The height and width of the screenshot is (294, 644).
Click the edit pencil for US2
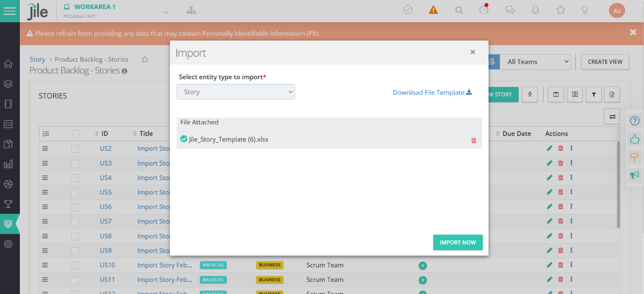coord(549,149)
